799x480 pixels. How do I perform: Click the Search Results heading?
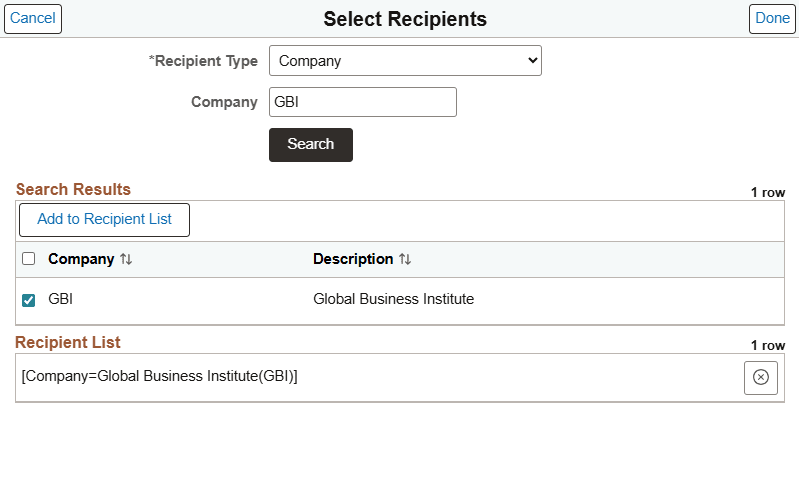73,190
